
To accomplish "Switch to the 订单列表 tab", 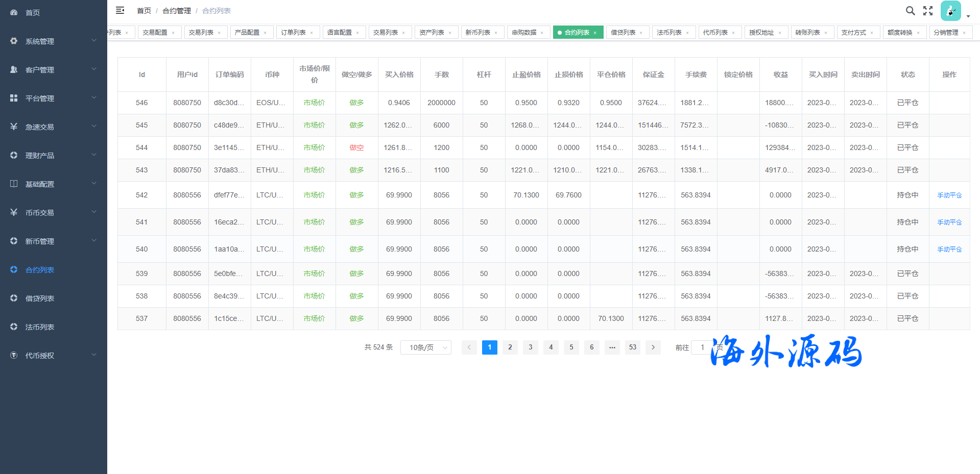I will (x=293, y=33).
